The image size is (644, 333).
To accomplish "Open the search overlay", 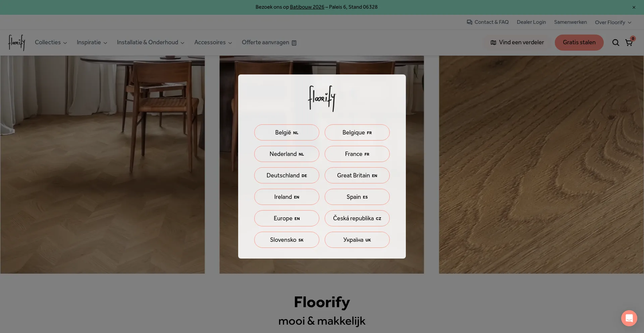I will [x=616, y=43].
